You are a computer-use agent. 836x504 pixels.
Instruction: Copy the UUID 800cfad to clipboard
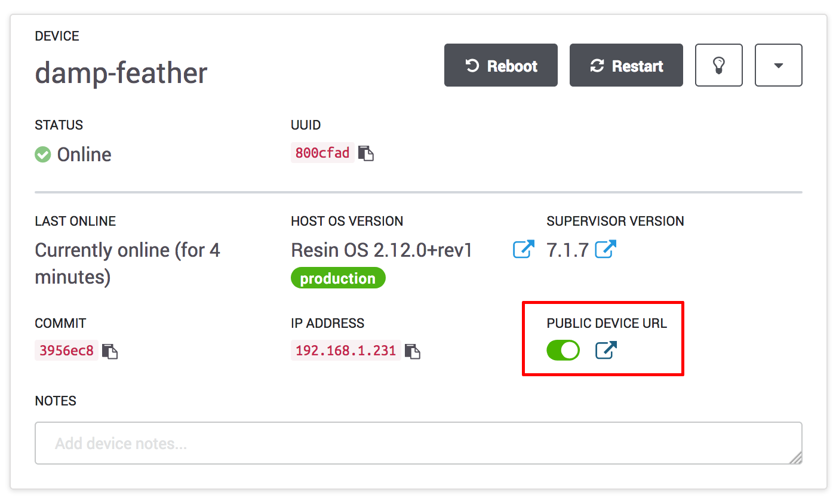click(366, 153)
